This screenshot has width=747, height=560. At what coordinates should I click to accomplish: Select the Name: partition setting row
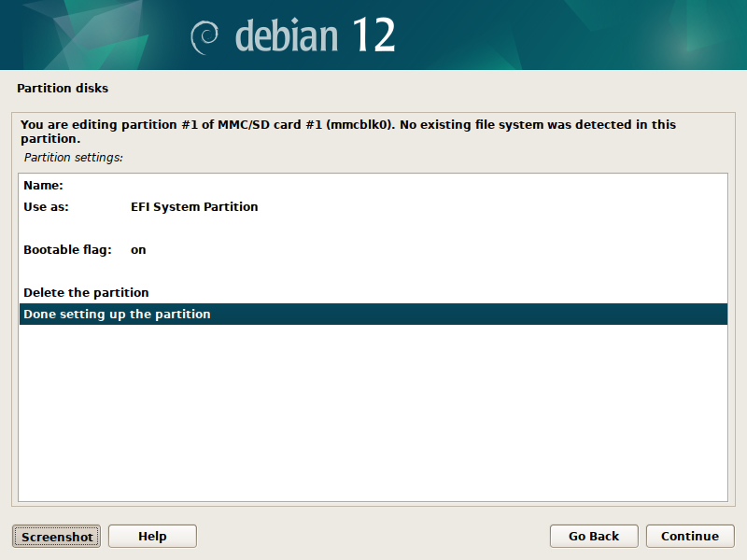pos(373,185)
